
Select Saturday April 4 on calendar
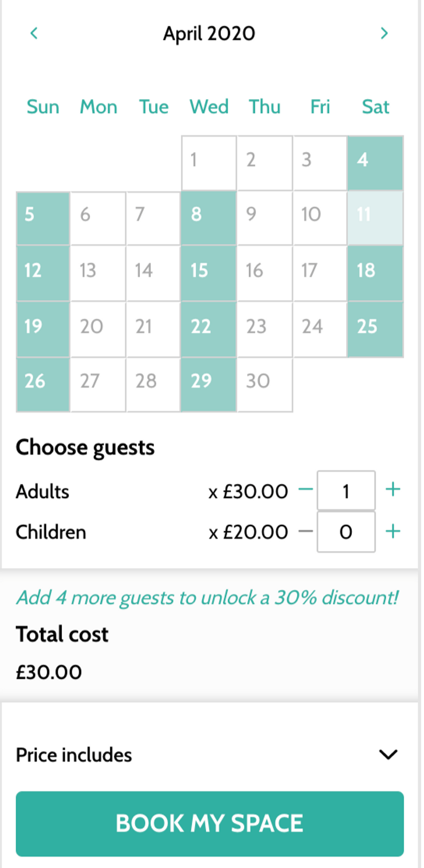tap(375, 163)
